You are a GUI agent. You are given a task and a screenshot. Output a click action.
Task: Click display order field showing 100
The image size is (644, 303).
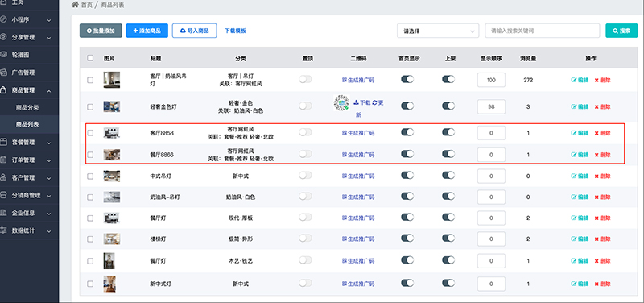pyautogui.click(x=491, y=80)
